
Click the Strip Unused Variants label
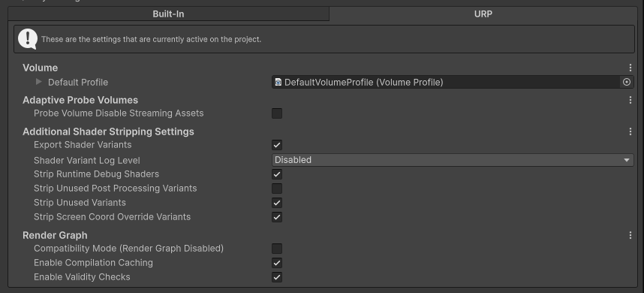point(80,203)
